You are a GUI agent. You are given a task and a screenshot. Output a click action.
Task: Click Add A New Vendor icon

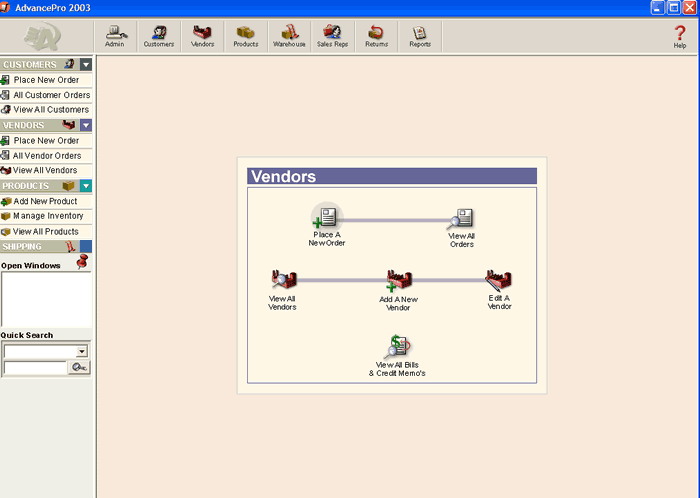(399, 281)
